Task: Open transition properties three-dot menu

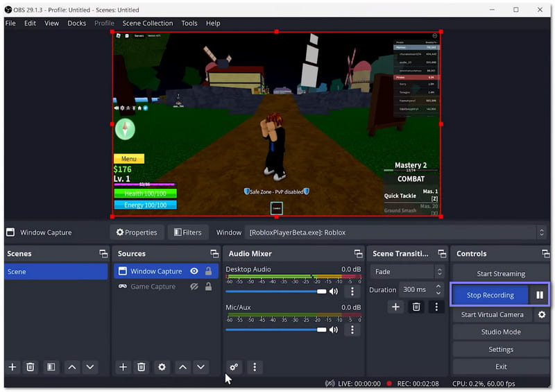Action: tap(436, 307)
